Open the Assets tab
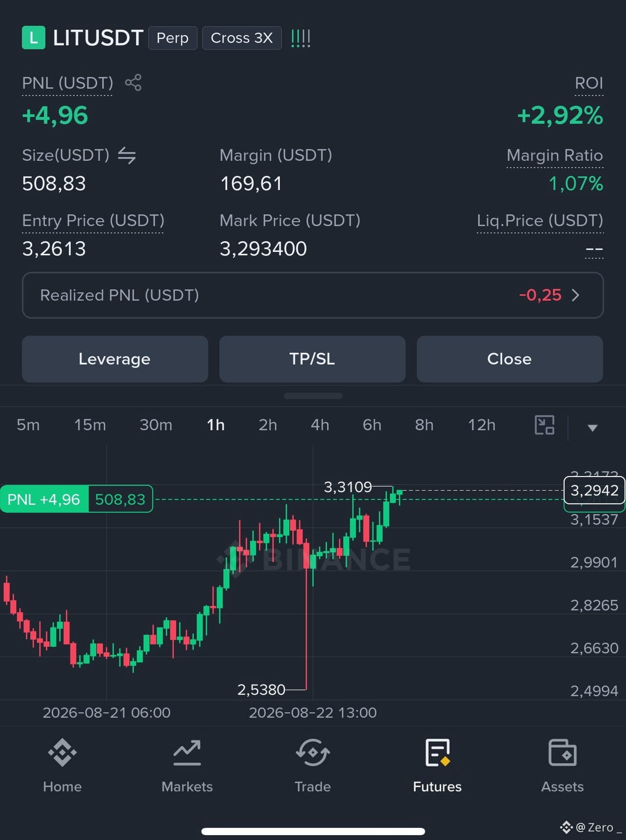 click(x=562, y=766)
